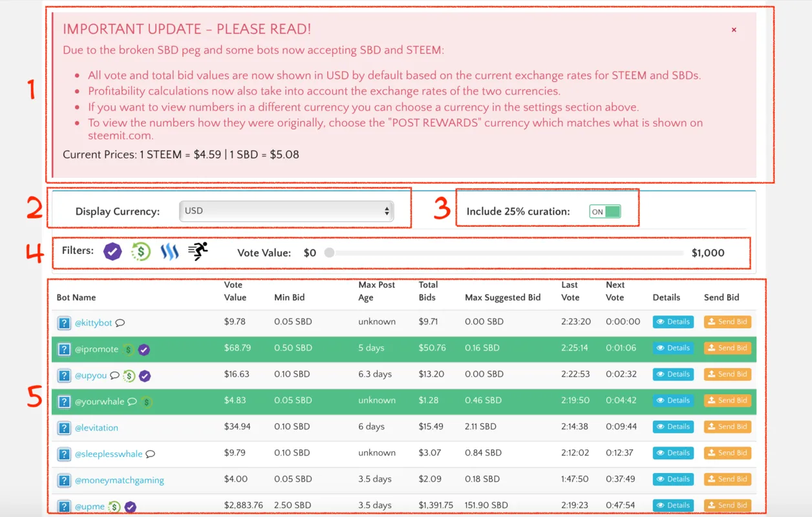The height and width of the screenshot is (517, 812).
Task: Open the @moneymatchgaming bot link
Action: coord(120,480)
